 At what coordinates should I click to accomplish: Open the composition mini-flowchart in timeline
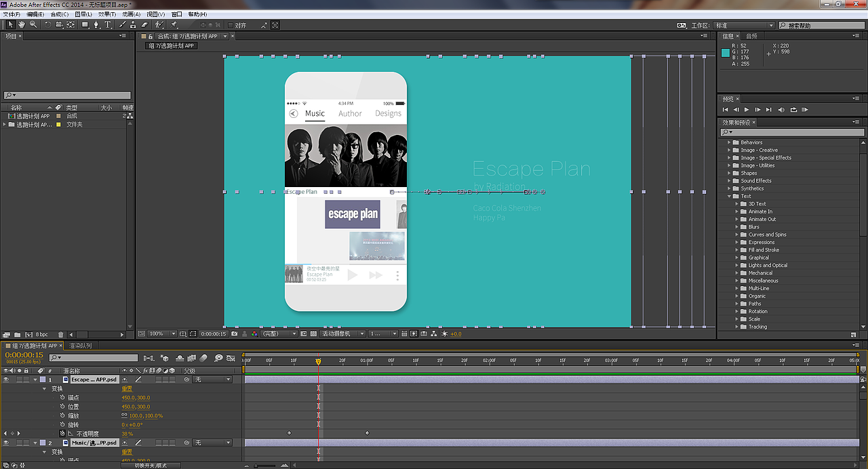click(x=148, y=358)
